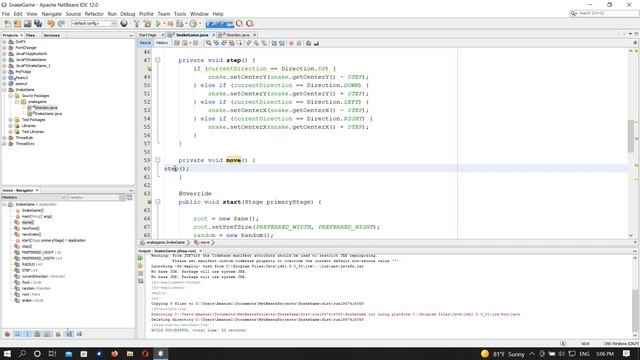Expand the FontChanger project node

tap(4, 48)
